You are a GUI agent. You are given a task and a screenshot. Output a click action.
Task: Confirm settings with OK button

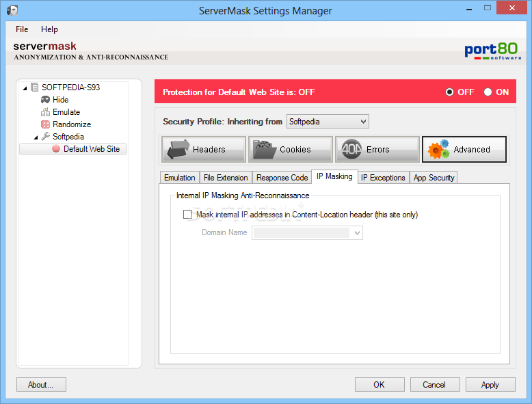pos(380,385)
